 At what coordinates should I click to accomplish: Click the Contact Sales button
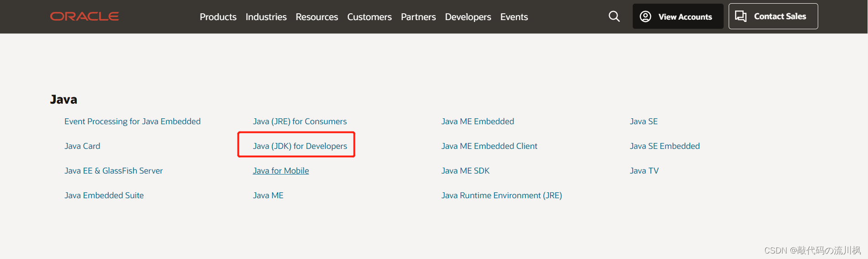click(x=773, y=16)
